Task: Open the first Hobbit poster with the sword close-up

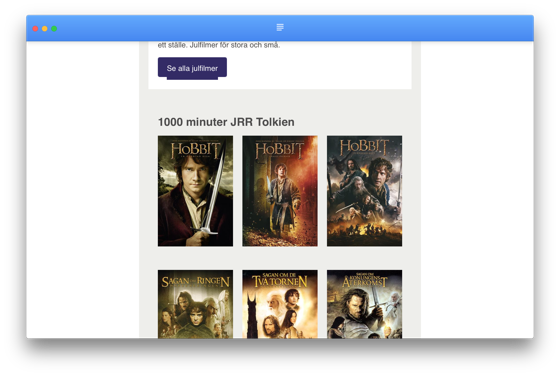Action: tap(195, 191)
